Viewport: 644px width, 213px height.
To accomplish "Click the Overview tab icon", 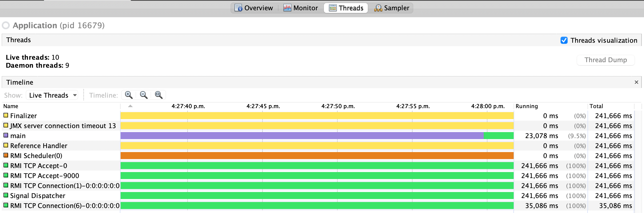I will point(238,8).
